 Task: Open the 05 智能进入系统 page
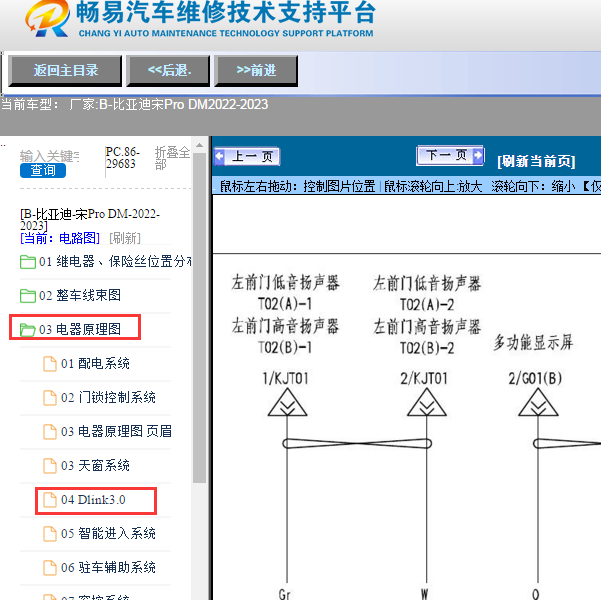click(108, 533)
